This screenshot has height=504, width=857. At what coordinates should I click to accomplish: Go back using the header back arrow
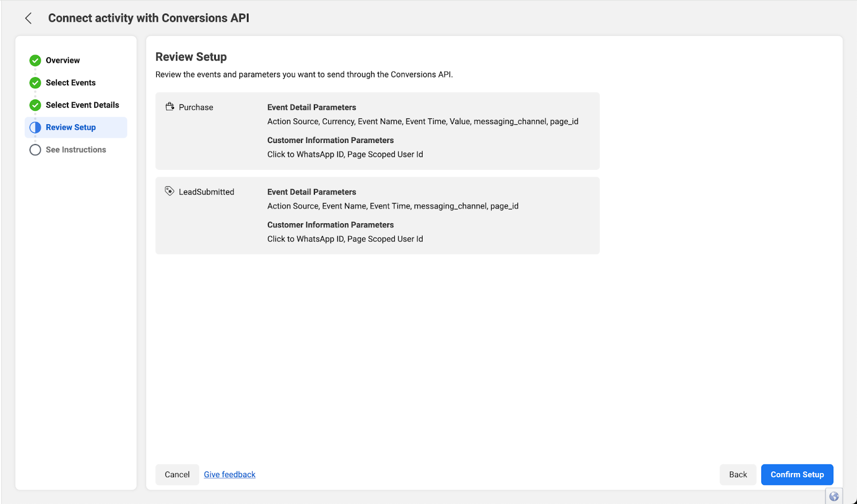point(28,18)
